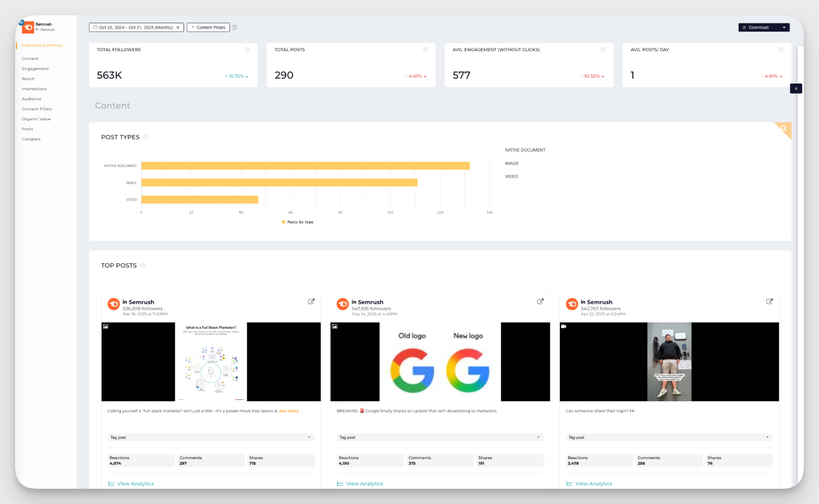
Task: Open the Apr 22 video post with its external link icon
Action: click(769, 301)
